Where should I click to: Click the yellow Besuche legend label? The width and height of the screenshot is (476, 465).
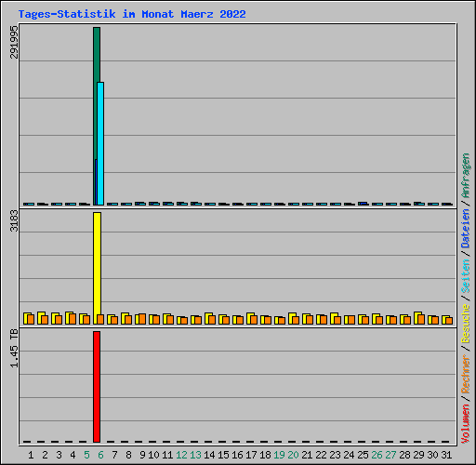coord(466,323)
